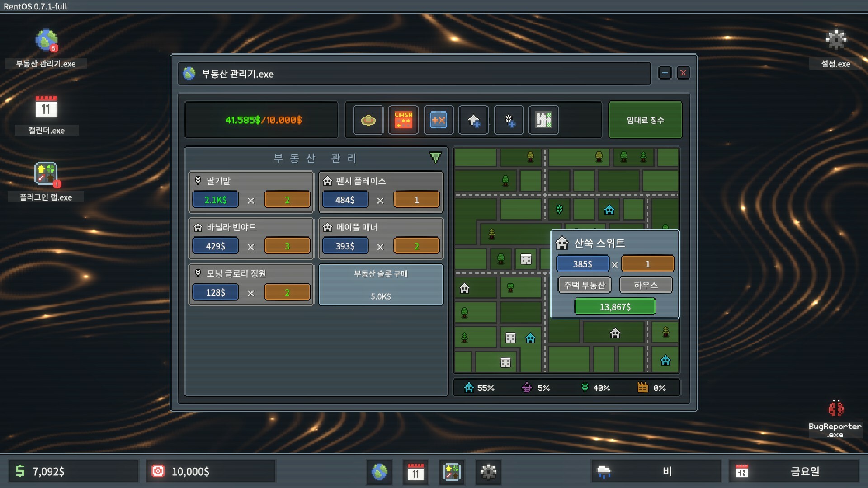
Task: Expand the green triangle sort dropdown
Action: tap(435, 158)
